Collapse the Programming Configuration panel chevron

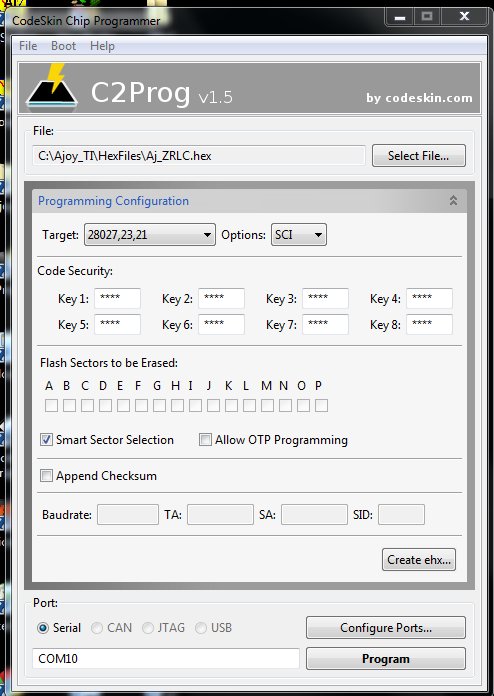(453, 201)
